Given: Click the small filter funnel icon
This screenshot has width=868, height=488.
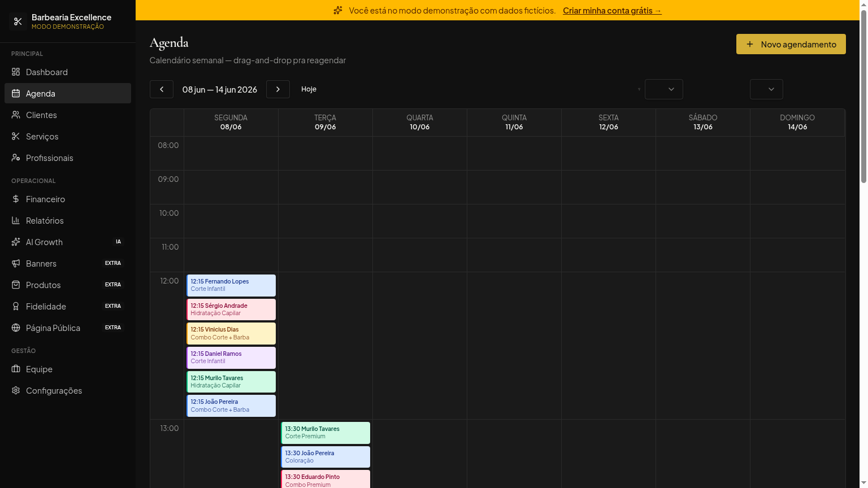Looking at the screenshot, I should 639,89.
